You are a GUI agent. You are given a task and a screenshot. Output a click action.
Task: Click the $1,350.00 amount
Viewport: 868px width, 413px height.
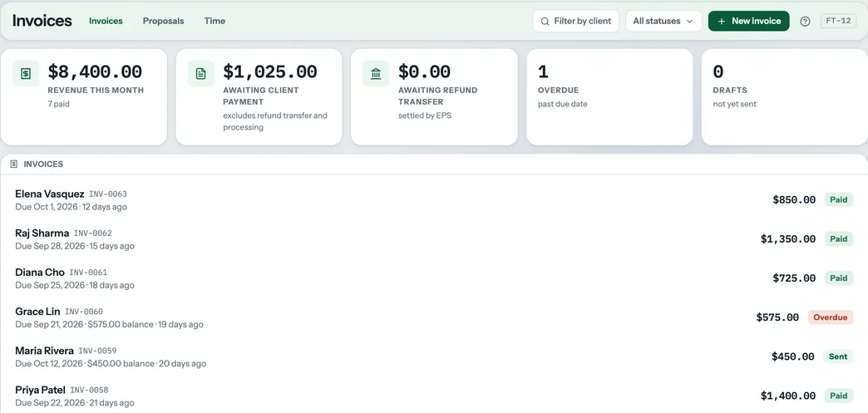click(788, 239)
